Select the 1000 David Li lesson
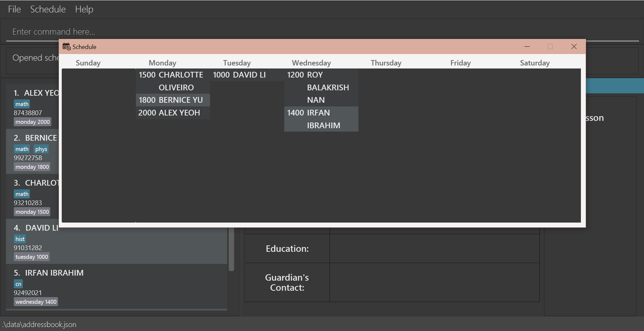The height and width of the screenshot is (331, 644). click(x=247, y=75)
